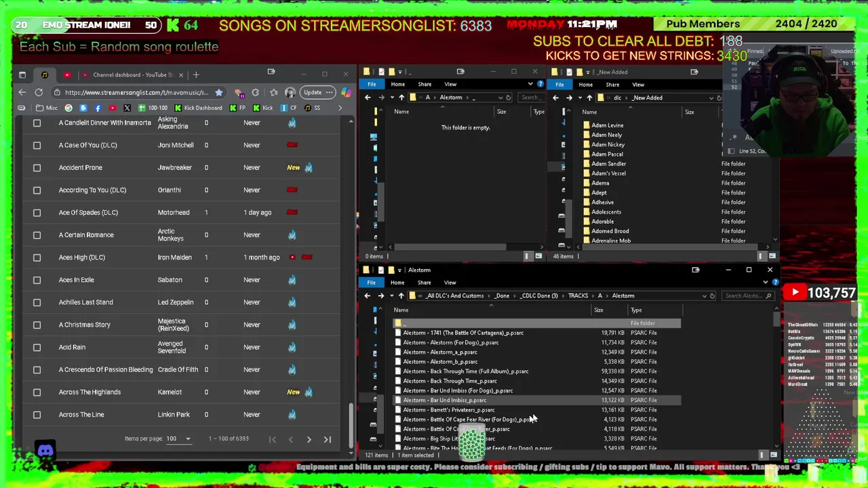Open the Adema folder
The width and height of the screenshot is (868, 488).
point(600,183)
